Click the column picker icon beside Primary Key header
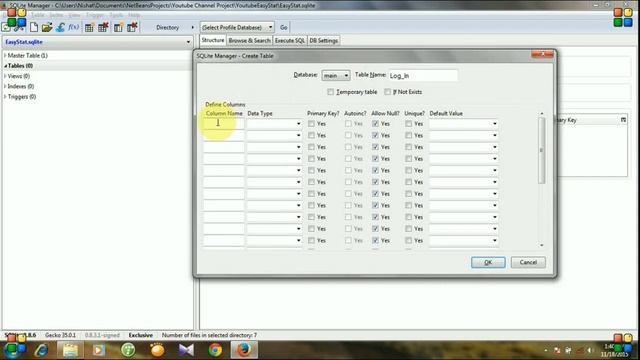640x360 pixels. click(x=623, y=120)
